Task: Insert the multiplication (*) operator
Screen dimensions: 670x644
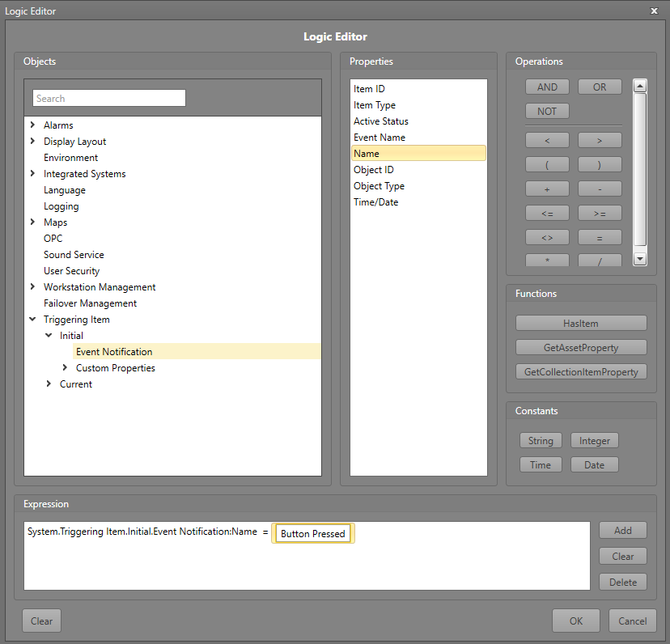Action: (547, 261)
